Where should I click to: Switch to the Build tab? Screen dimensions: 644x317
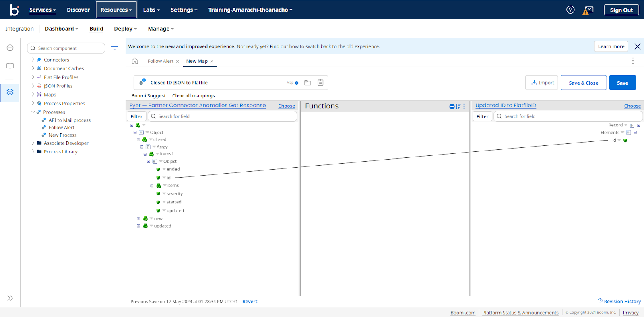click(96, 29)
